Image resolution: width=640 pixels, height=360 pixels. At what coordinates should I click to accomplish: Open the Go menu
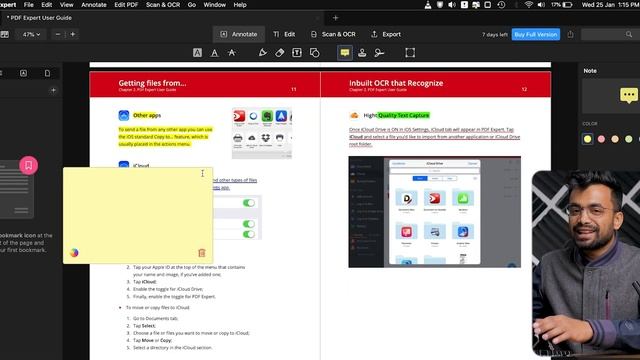(x=191, y=5)
